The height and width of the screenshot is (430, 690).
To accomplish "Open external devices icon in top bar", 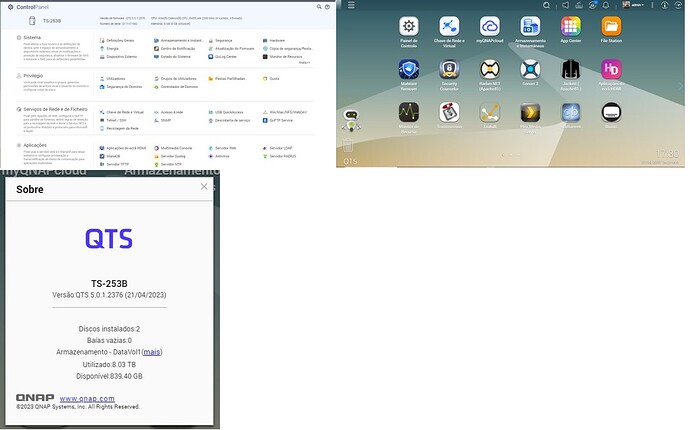I will [579, 5].
